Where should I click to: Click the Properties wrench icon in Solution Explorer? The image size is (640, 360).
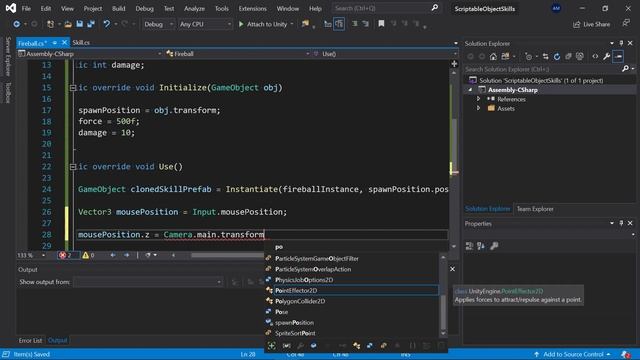click(607, 56)
